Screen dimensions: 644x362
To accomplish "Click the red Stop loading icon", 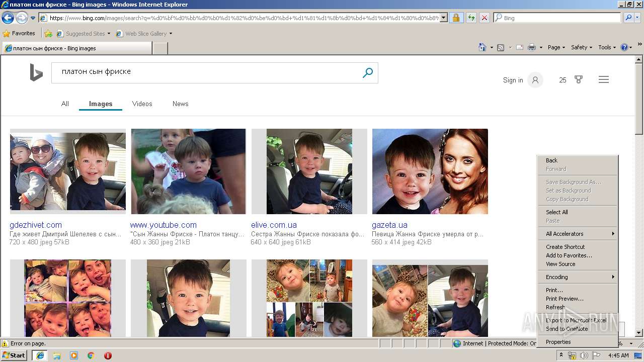I will pos(484,18).
